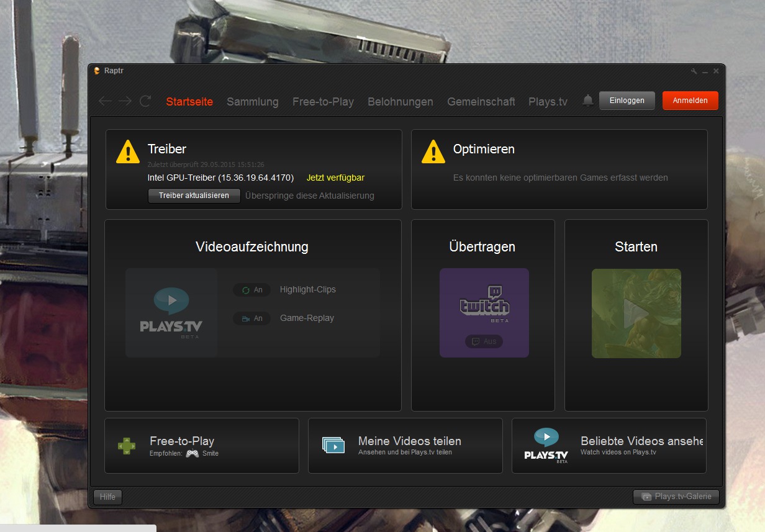The height and width of the screenshot is (532, 765).
Task: Click the back navigation arrow
Action: point(105,101)
